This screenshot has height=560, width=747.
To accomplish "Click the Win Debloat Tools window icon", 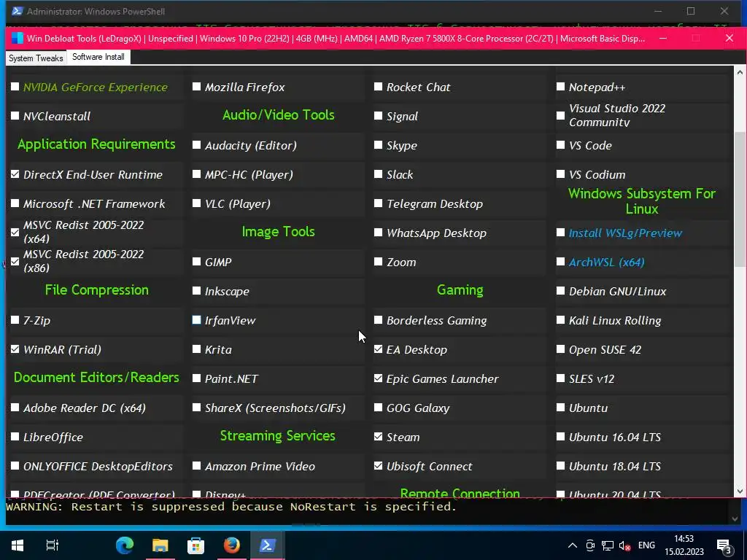I will 18,38.
